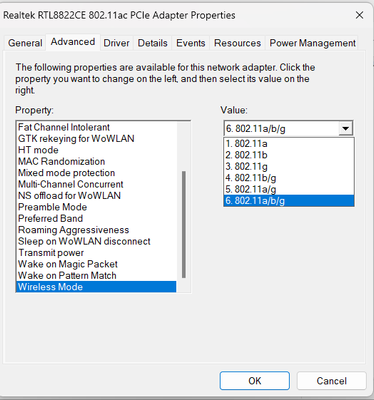Select NS offload for WoWLAN property

tap(96, 195)
